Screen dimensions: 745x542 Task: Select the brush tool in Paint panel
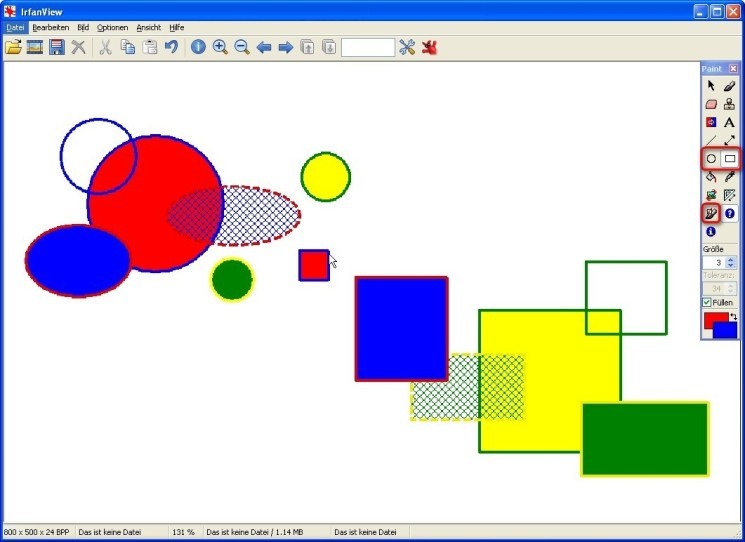pos(729,86)
